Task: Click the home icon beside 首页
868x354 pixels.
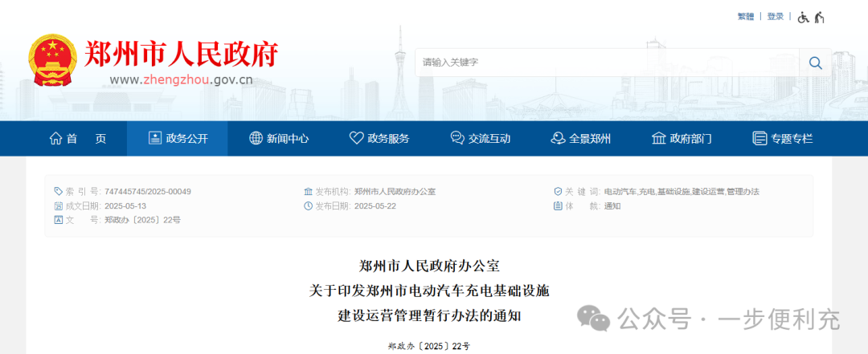Action: (x=55, y=138)
